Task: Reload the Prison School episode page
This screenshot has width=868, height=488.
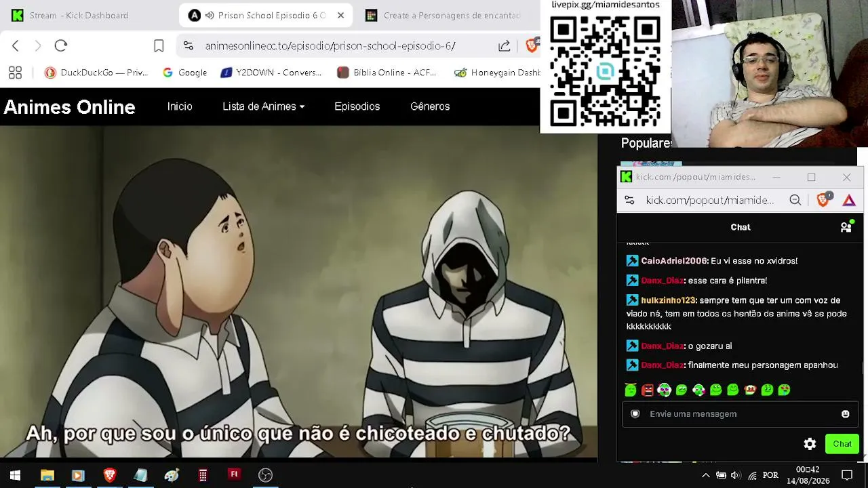Action: [61, 45]
